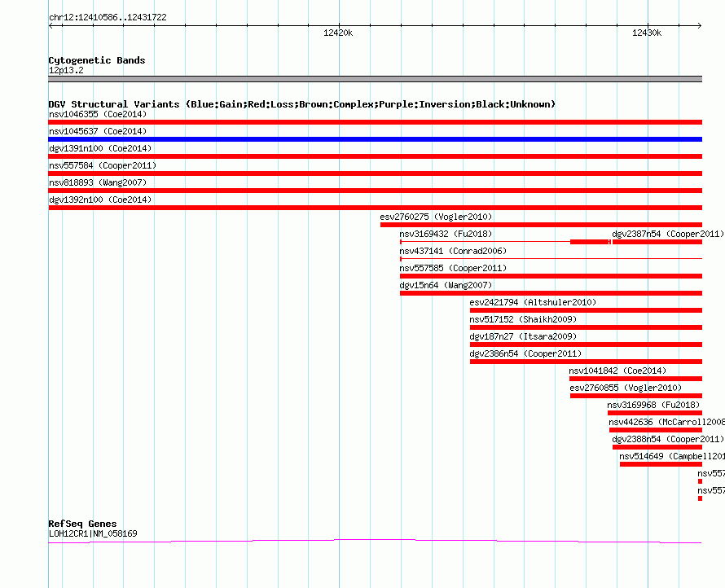
Task: Open nsv442636 (McCarroll2008) variant label
Action: (x=666, y=422)
